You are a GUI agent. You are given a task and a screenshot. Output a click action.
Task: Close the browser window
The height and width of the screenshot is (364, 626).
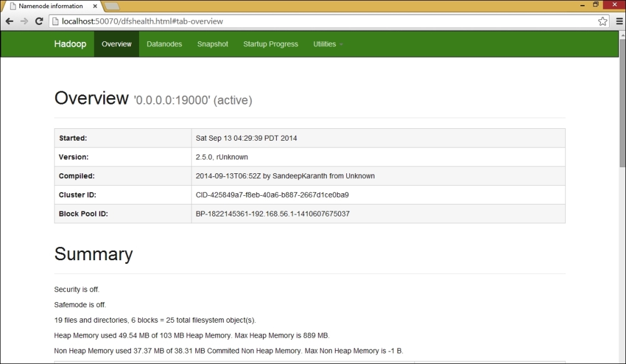(614, 5)
